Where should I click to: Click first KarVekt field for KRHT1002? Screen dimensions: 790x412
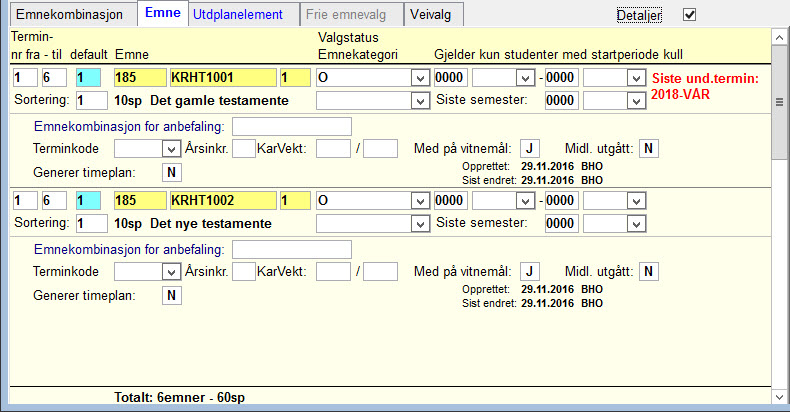334,272
